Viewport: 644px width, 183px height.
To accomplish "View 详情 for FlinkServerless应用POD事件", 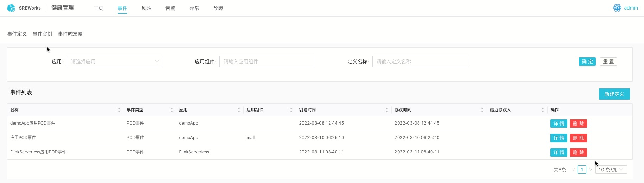I will 558,152.
